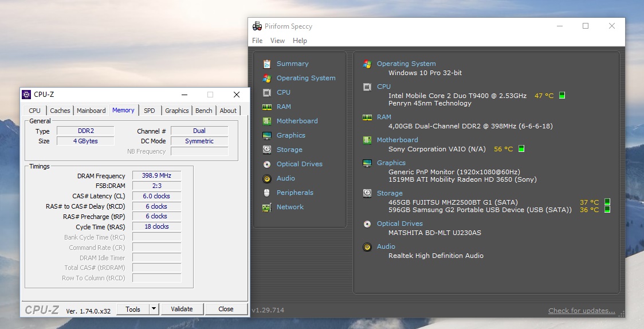
Task: Click the 'Windows 10 Pro 32-bit' text
Action: (x=425, y=73)
